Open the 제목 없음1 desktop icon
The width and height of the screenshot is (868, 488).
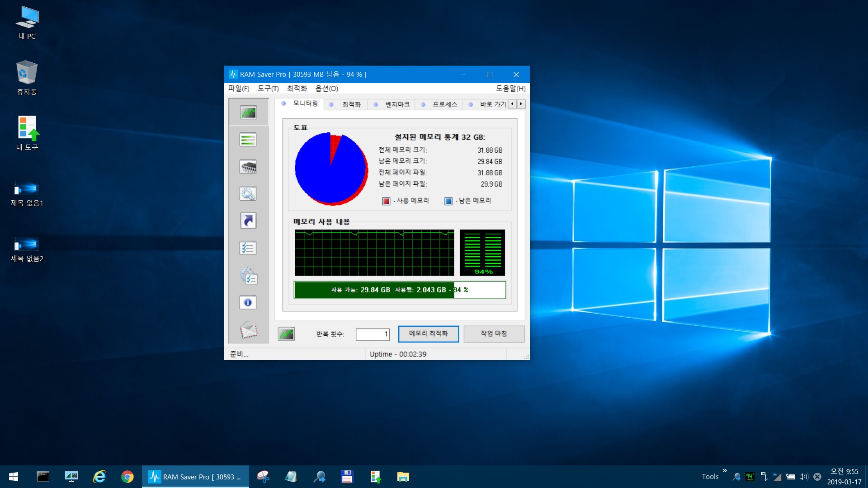(27, 193)
